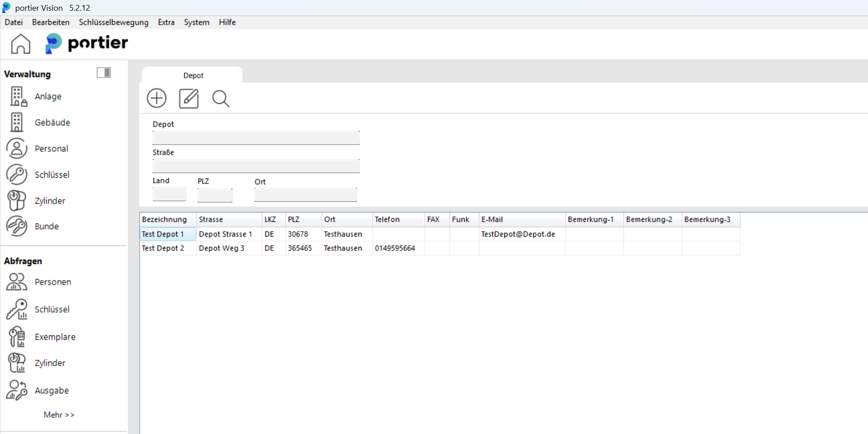Sort table by LKZ column header

pos(274,220)
